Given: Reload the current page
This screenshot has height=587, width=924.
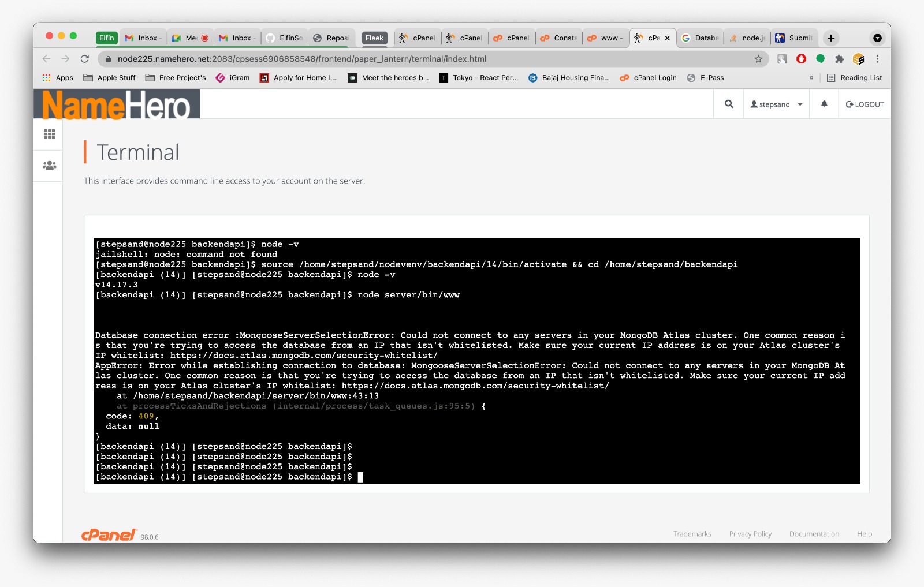Looking at the screenshot, I should click(x=85, y=59).
